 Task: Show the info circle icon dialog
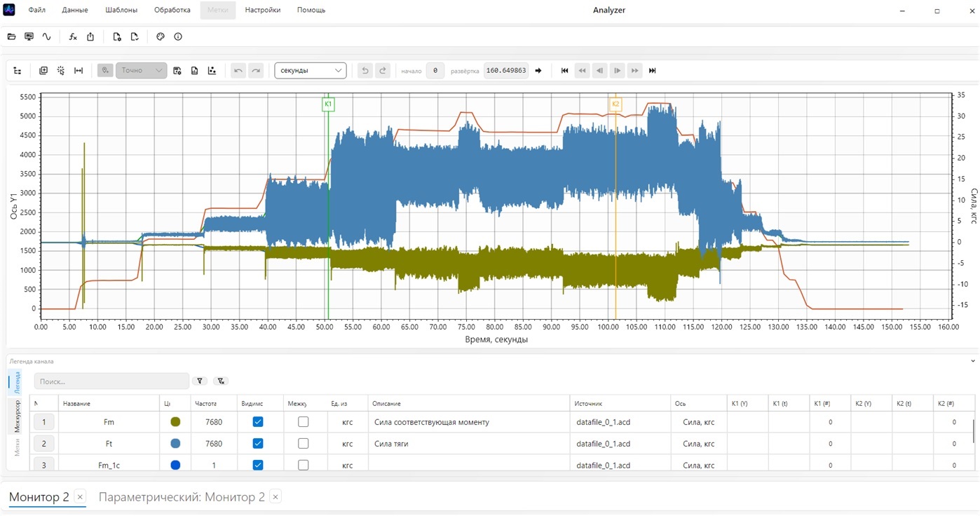pyautogui.click(x=178, y=36)
